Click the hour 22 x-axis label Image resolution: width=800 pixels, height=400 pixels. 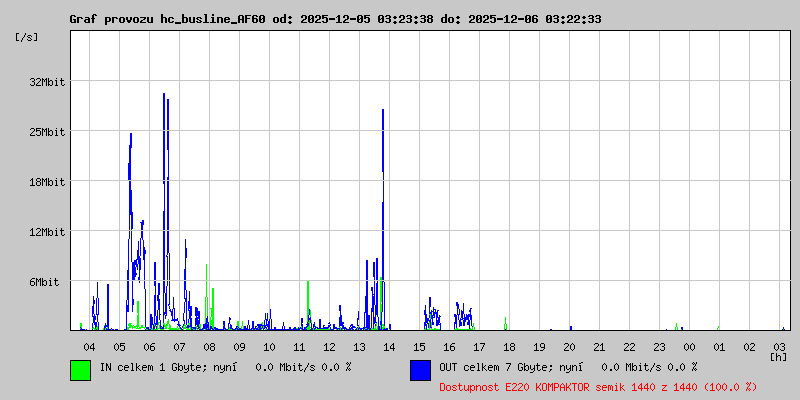630,347
